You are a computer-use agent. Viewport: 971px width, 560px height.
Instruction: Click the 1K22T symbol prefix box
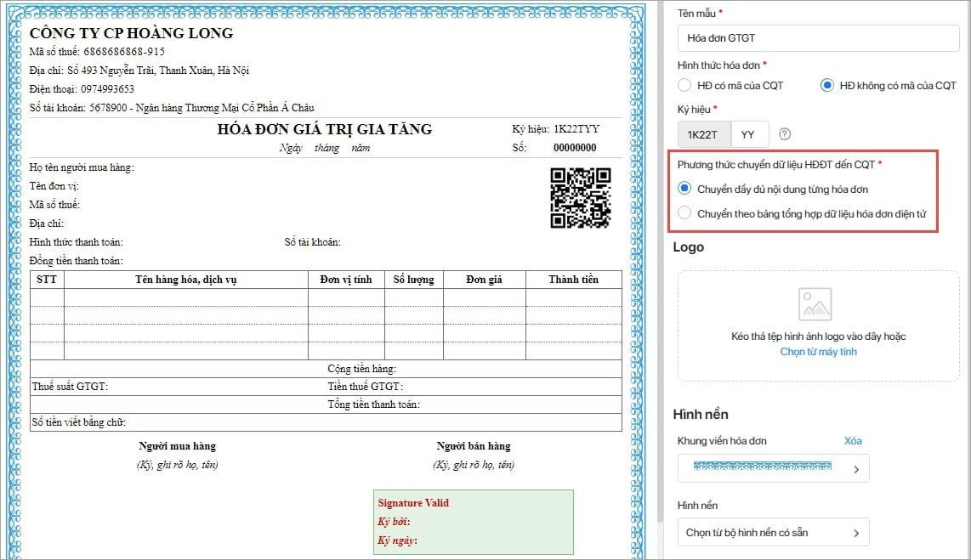pos(704,134)
